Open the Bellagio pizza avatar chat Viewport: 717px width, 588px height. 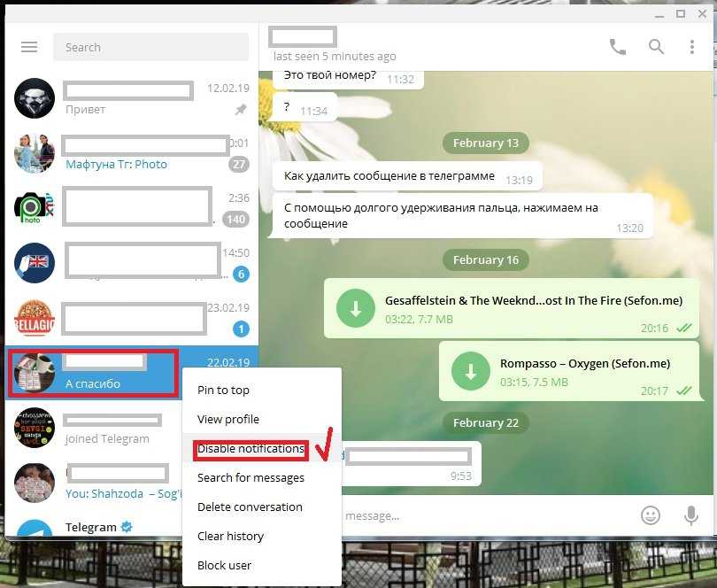coord(132,318)
